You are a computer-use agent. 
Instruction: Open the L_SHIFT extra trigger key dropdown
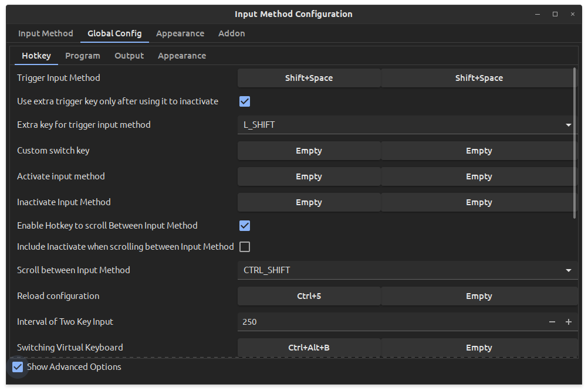[x=408, y=125]
